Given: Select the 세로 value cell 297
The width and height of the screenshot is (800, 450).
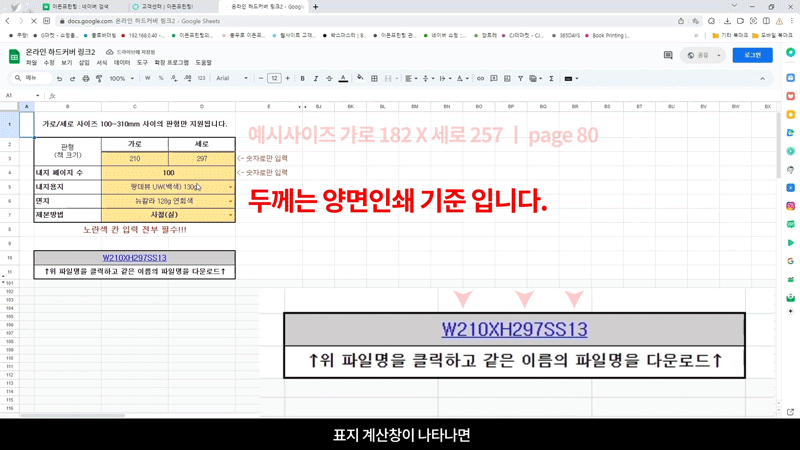Looking at the screenshot, I should point(202,159).
